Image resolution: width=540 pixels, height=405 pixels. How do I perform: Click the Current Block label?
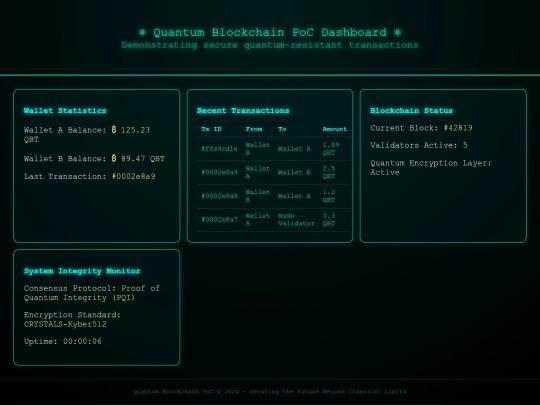(x=404, y=128)
